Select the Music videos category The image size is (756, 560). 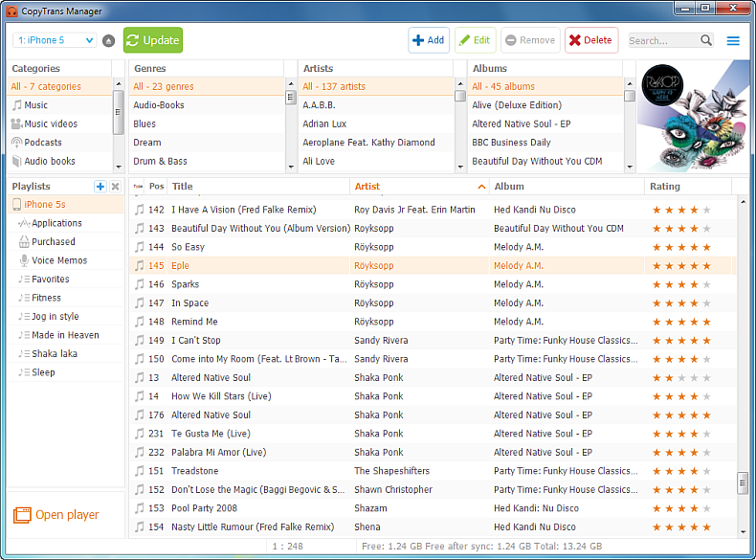(x=51, y=123)
